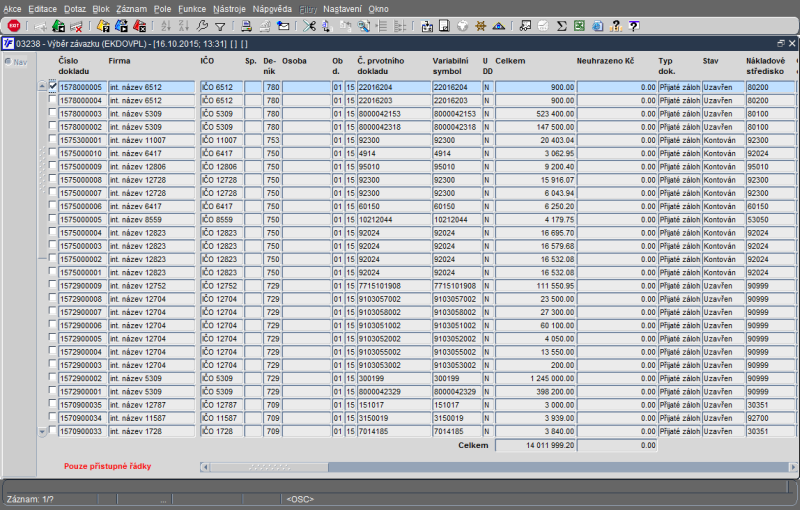The image size is (800, 510).
Task: Click the funnel filter icon
Action: click(x=220, y=26)
